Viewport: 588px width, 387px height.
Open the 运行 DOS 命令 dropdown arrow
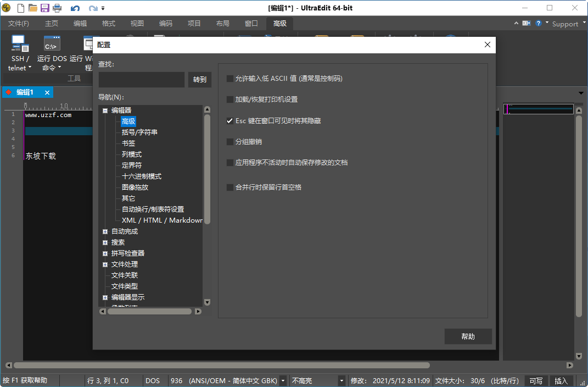tap(59, 68)
